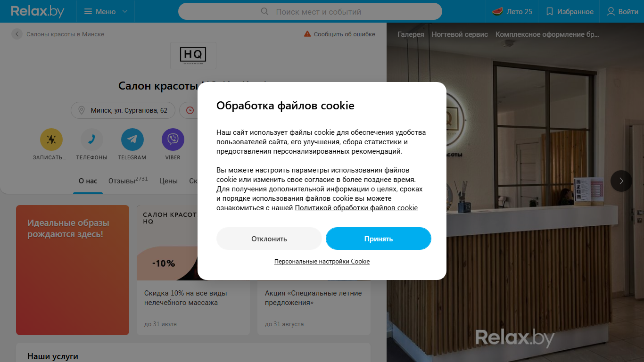This screenshot has width=644, height=362.
Task: Go back using the arrow beside Салоны красоты
Action: tap(17, 34)
